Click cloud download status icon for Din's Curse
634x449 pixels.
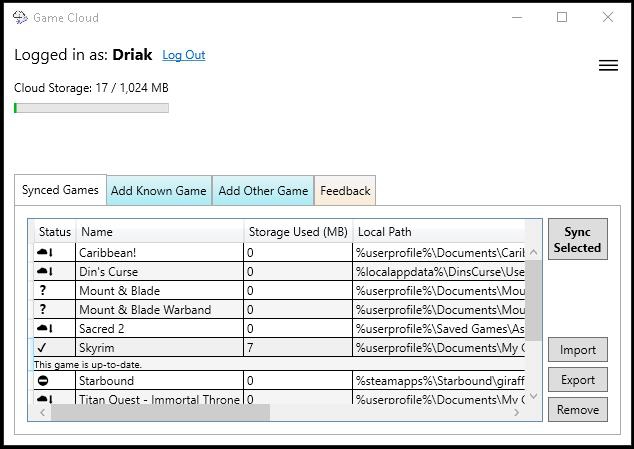(45, 271)
